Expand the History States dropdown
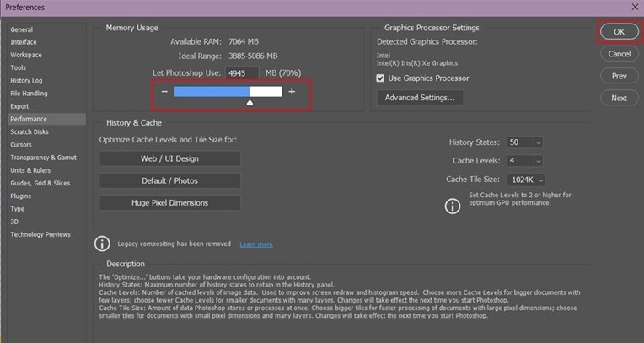Image resolution: width=644 pixels, height=343 pixels. coord(538,142)
